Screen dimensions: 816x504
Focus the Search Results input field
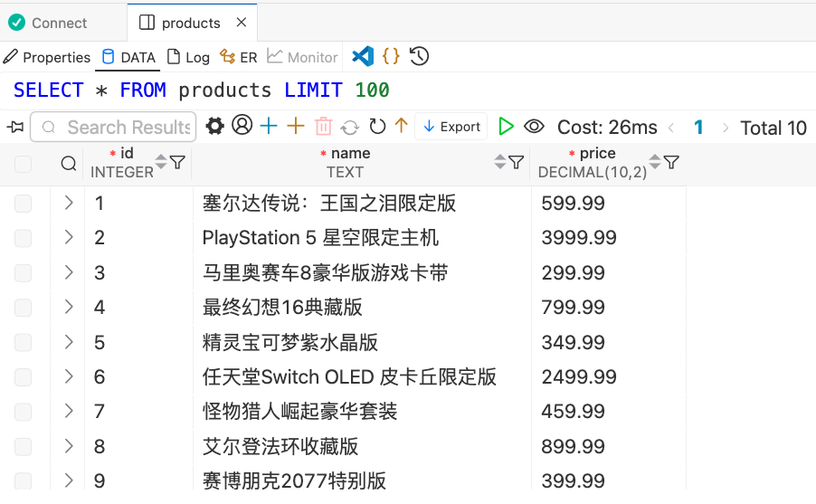pyautogui.click(x=127, y=127)
